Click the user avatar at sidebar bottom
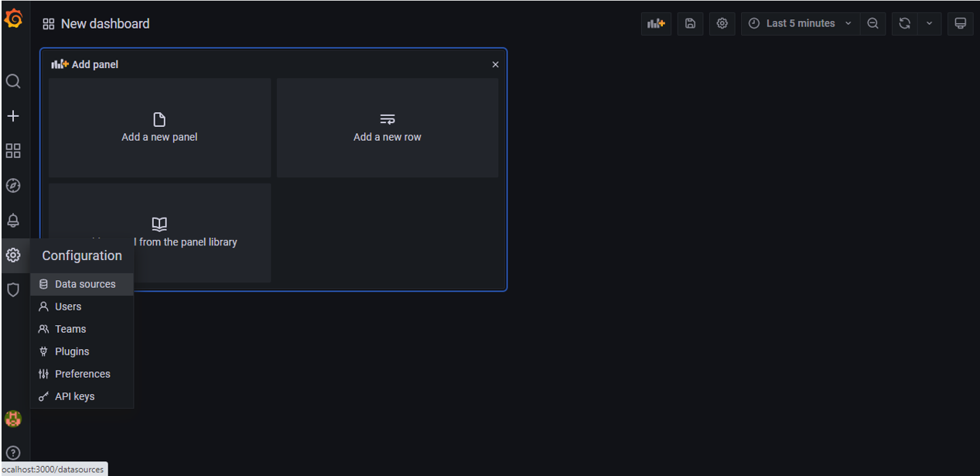 click(x=13, y=419)
